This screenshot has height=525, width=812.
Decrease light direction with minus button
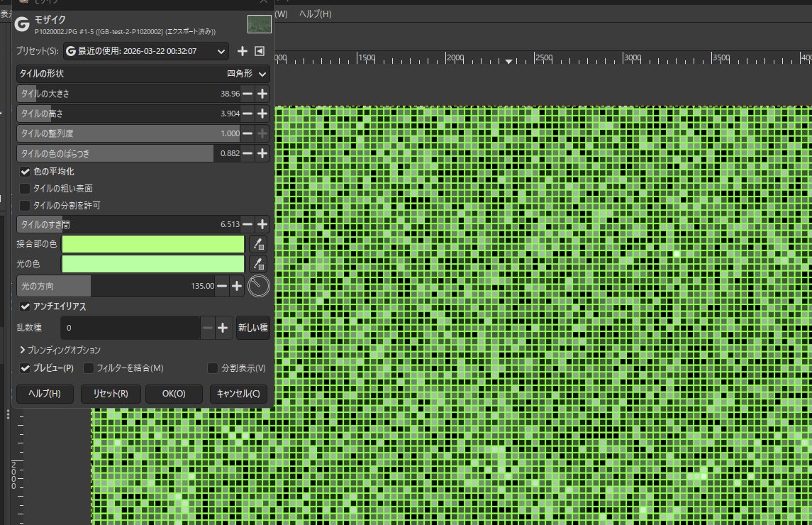(222, 286)
